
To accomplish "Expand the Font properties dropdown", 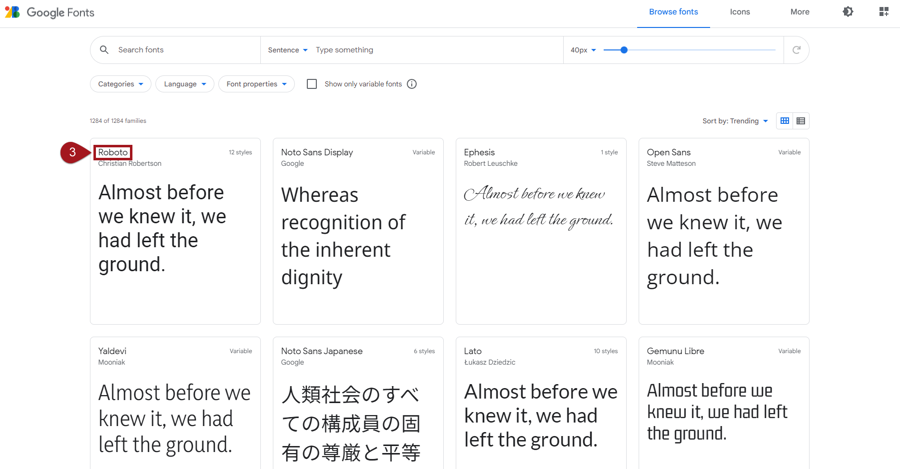I will point(256,84).
